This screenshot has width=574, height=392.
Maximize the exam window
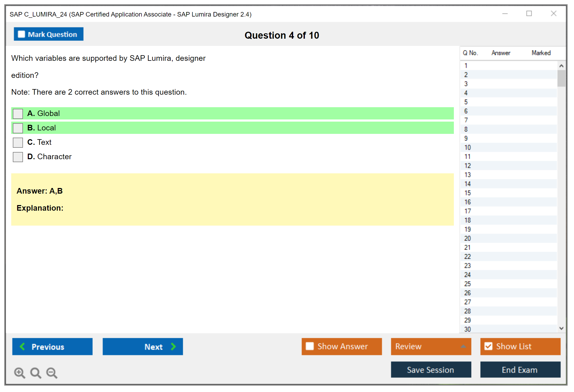529,14
